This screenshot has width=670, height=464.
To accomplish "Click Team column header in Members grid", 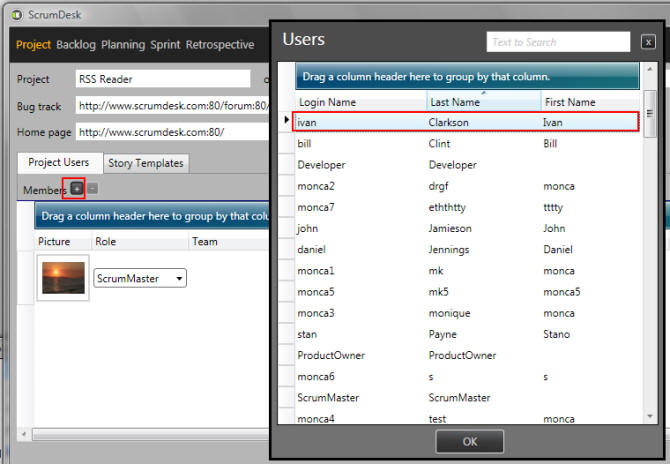I will pos(229,241).
